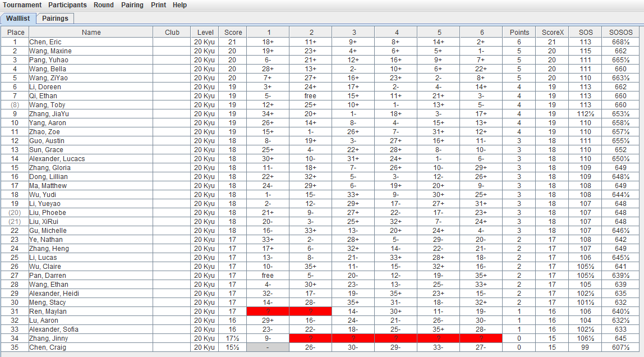Click the Name column header
The height and width of the screenshot is (357, 644).
91,33
